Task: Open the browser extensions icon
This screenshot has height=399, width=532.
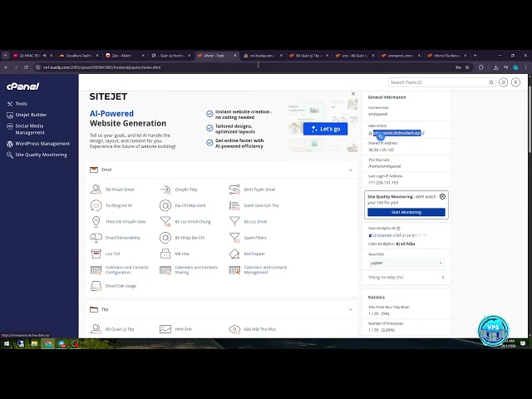Action: [480, 67]
